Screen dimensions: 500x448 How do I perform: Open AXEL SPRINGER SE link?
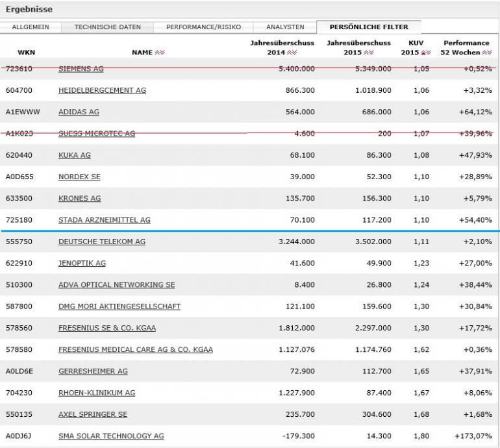pyautogui.click(x=93, y=414)
